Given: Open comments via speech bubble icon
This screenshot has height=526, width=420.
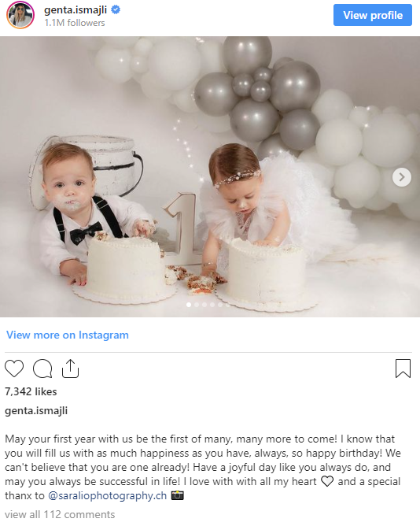Looking at the screenshot, I should (x=42, y=369).
